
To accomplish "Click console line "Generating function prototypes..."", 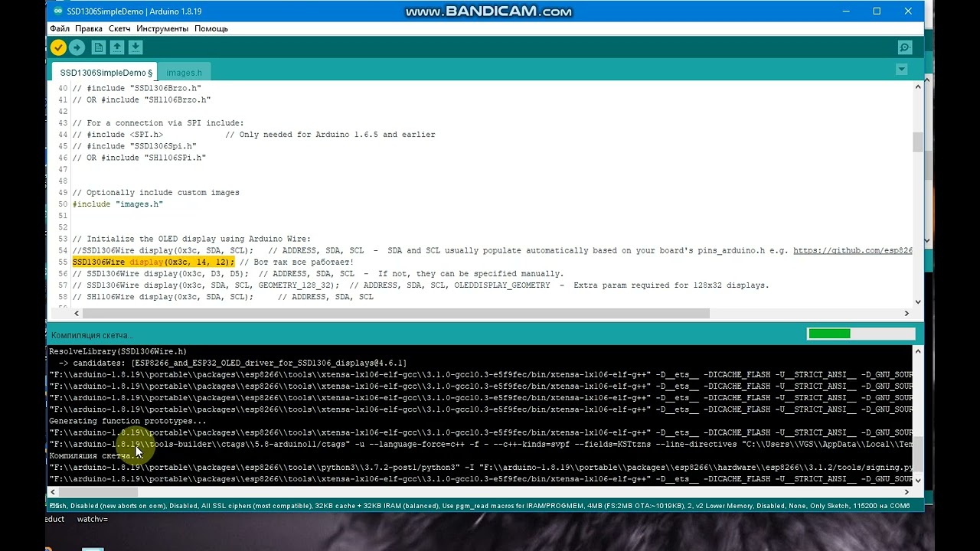I will tap(128, 421).
